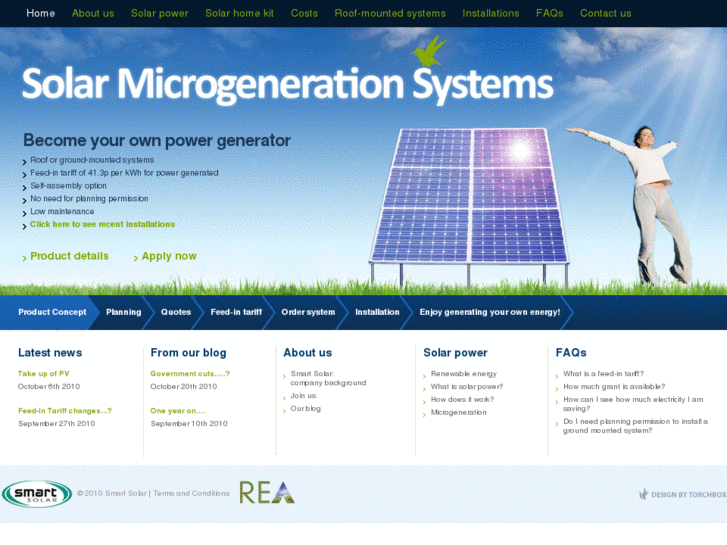Click the 'Design by Torchbox' credit link
This screenshot has width=727, height=545.
pyautogui.click(x=688, y=494)
